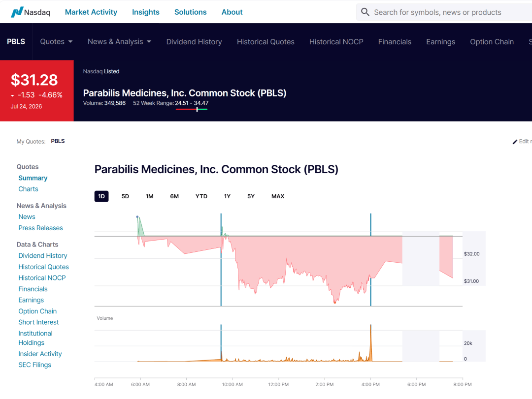Open Earnings in sidebar

coord(31,300)
